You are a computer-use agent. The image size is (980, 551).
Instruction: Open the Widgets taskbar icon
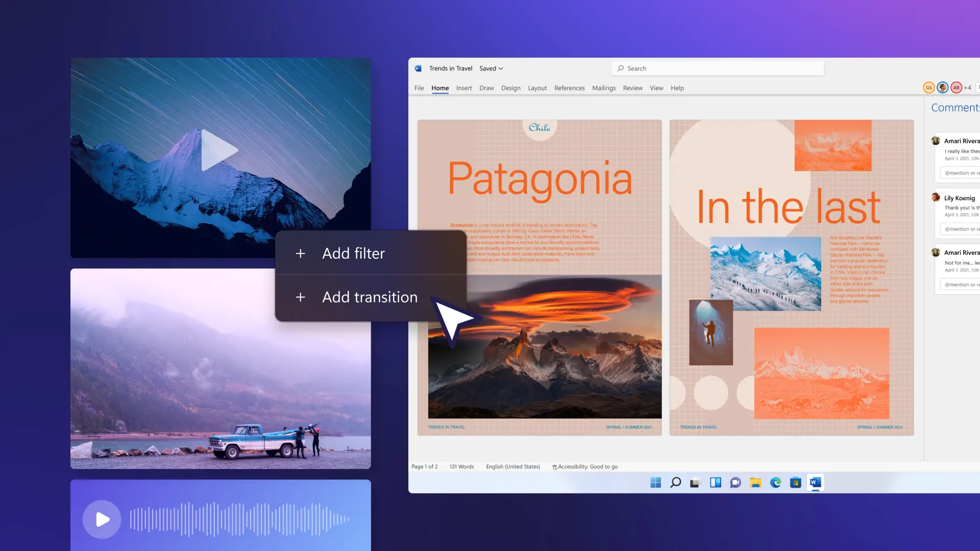click(716, 483)
